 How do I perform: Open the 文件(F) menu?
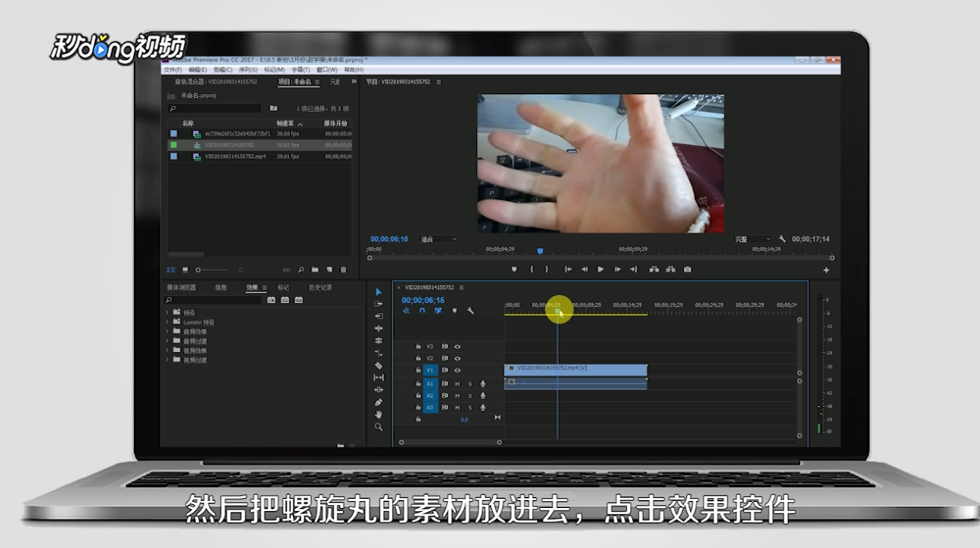[x=172, y=70]
